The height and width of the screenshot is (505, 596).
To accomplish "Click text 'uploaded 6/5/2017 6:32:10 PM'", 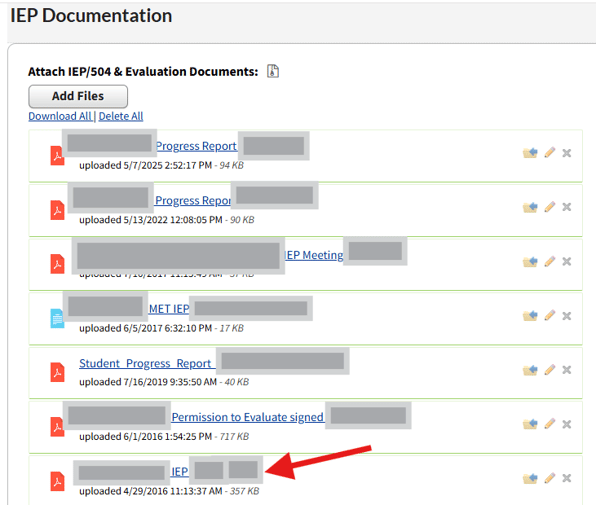I will pyautogui.click(x=146, y=328).
